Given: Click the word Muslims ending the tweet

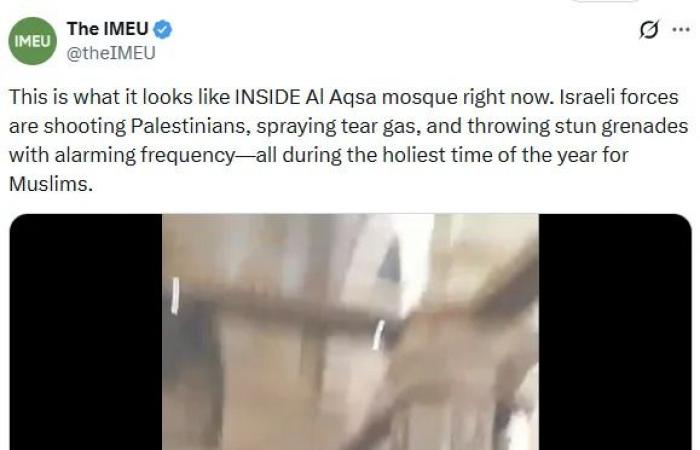Looking at the screenshot, I should (48, 184).
